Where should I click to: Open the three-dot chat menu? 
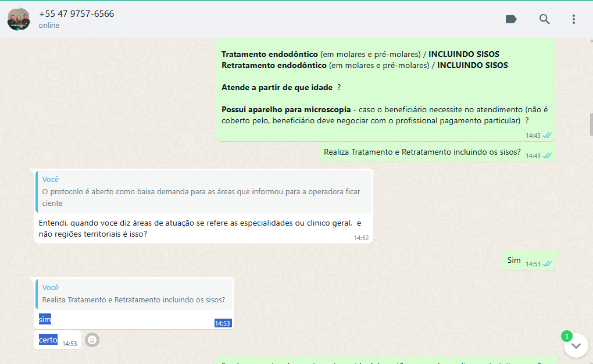pyautogui.click(x=574, y=19)
